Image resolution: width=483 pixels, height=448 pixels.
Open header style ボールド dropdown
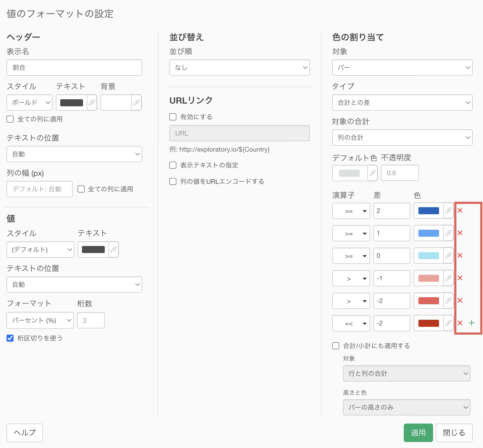30,103
